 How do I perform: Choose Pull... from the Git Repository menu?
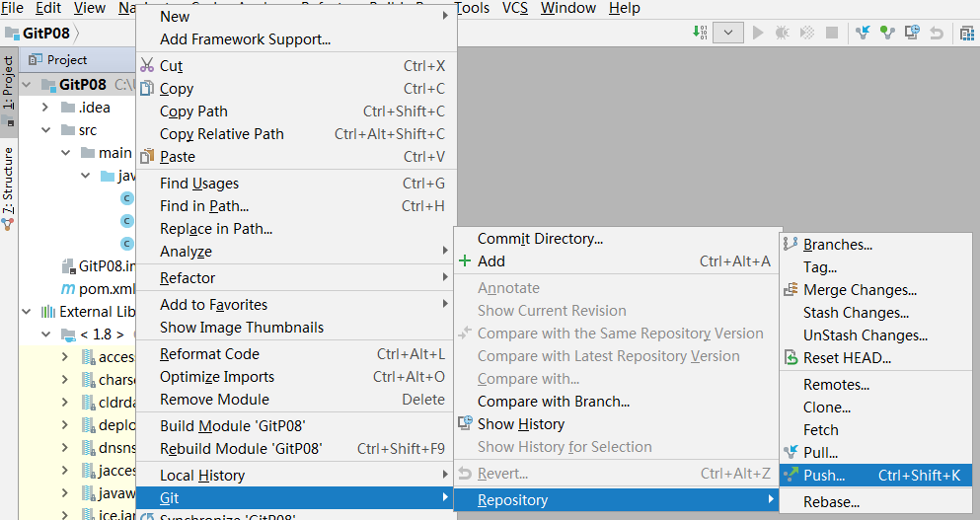820,453
